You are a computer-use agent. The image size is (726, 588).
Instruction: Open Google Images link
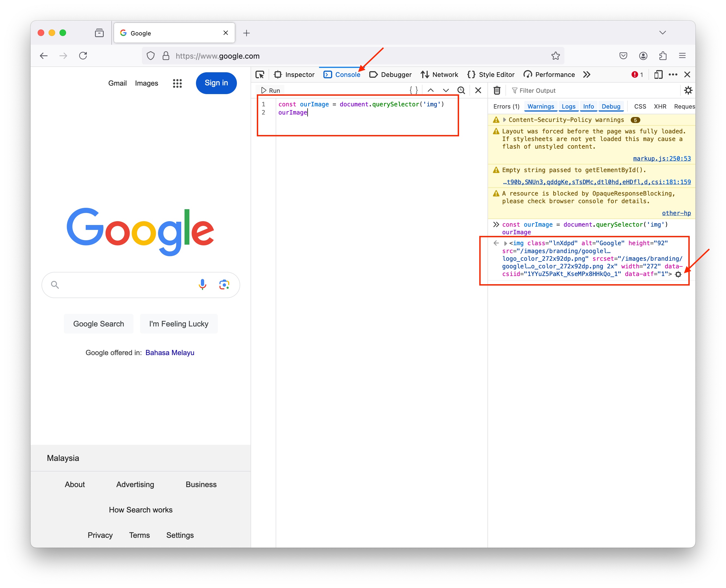click(146, 83)
